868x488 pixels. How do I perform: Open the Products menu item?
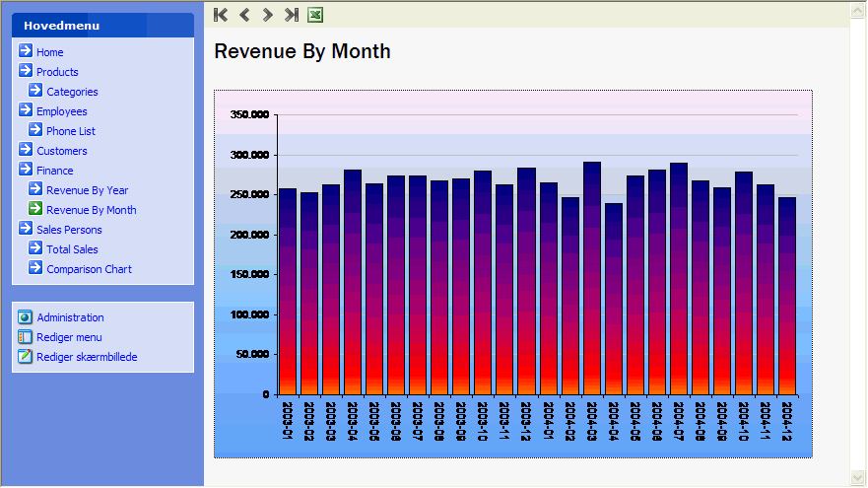57,72
